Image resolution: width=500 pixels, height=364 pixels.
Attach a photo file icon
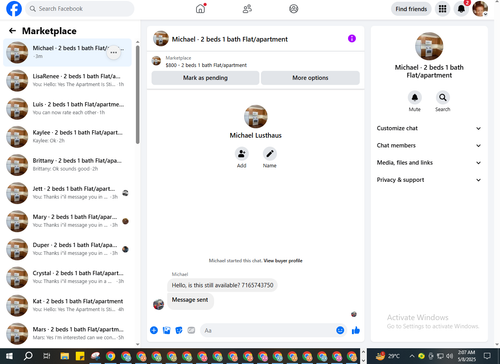click(166, 330)
